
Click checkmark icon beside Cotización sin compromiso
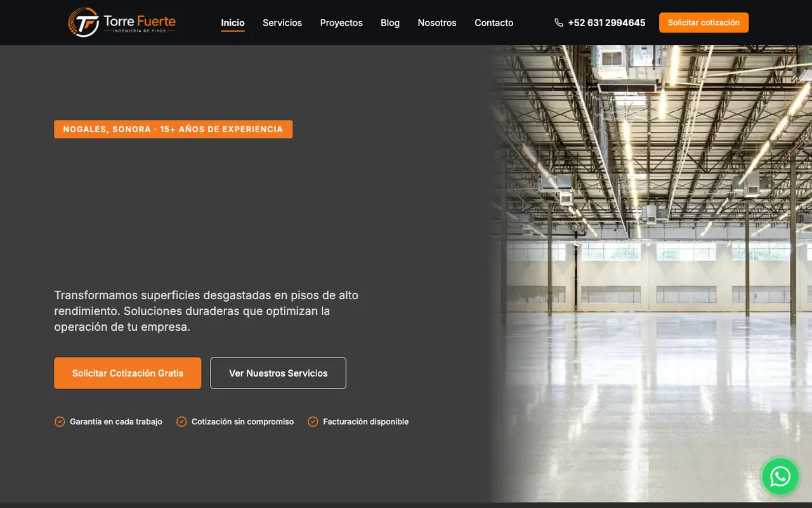181,422
